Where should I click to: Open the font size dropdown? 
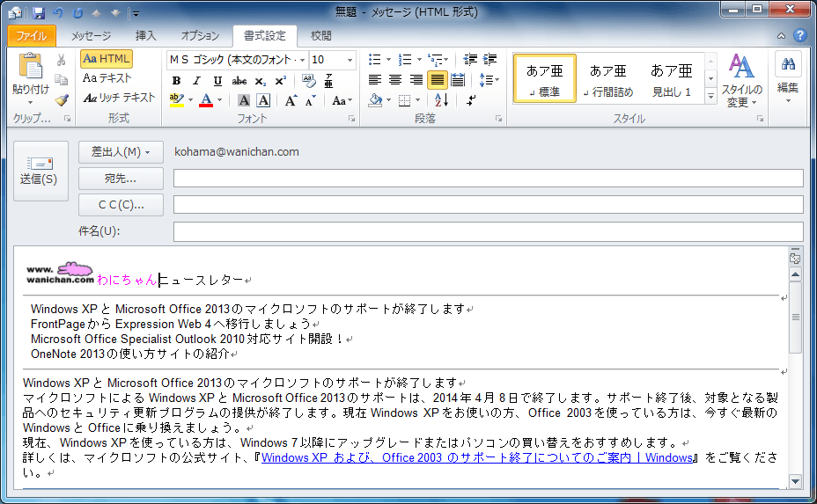coord(350,60)
